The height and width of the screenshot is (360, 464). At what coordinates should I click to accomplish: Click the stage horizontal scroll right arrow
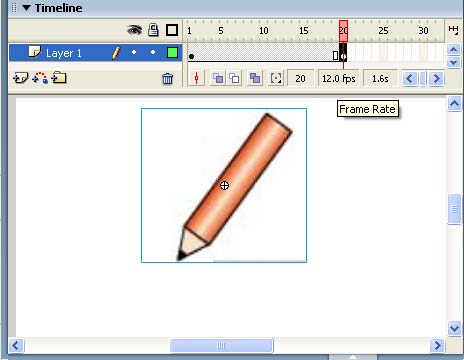(x=437, y=345)
